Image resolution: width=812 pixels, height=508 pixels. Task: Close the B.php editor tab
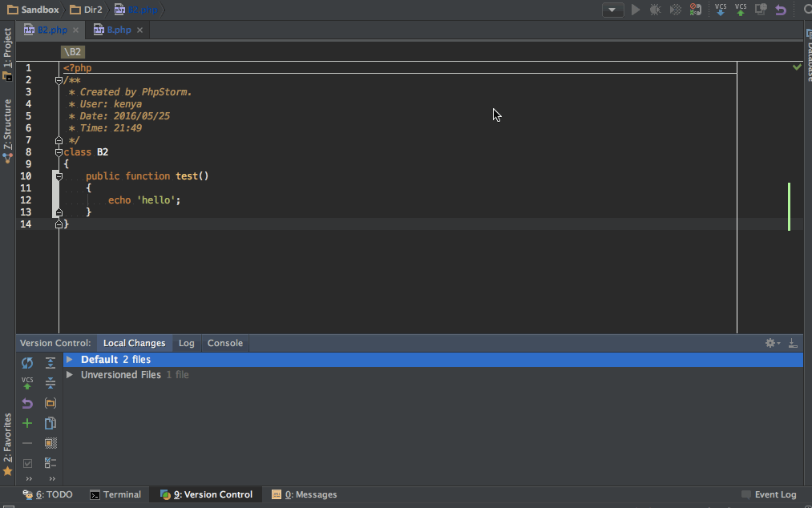[139, 30]
